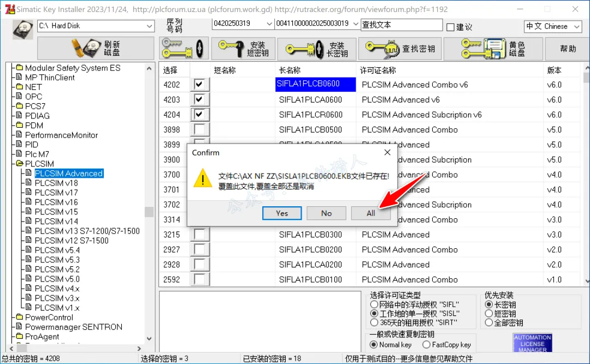Select the SIFL network floating license radio
The width and height of the screenshot is (590, 364).
pos(374,304)
